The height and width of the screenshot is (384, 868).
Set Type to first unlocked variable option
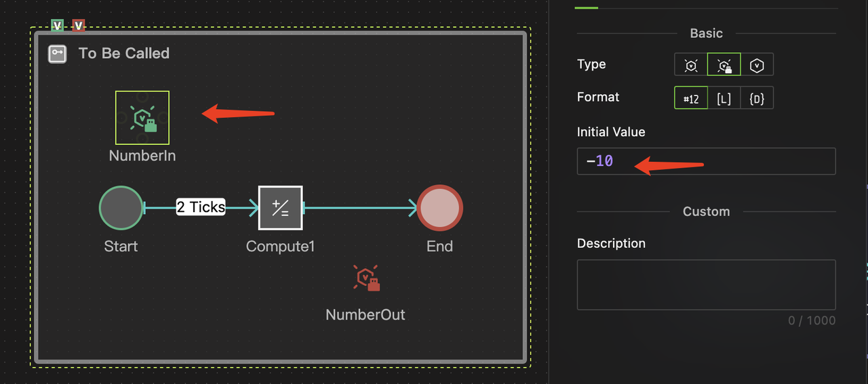[x=691, y=65]
